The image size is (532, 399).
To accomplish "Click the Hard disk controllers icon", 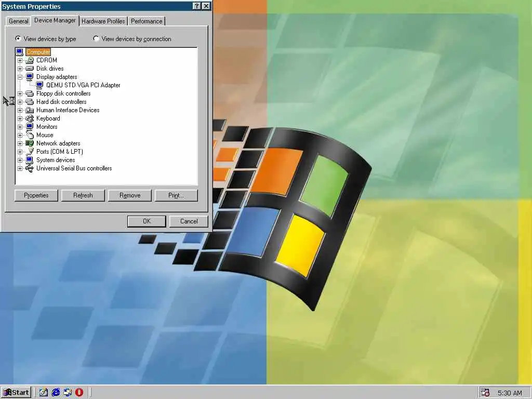I will [x=30, y=102].
